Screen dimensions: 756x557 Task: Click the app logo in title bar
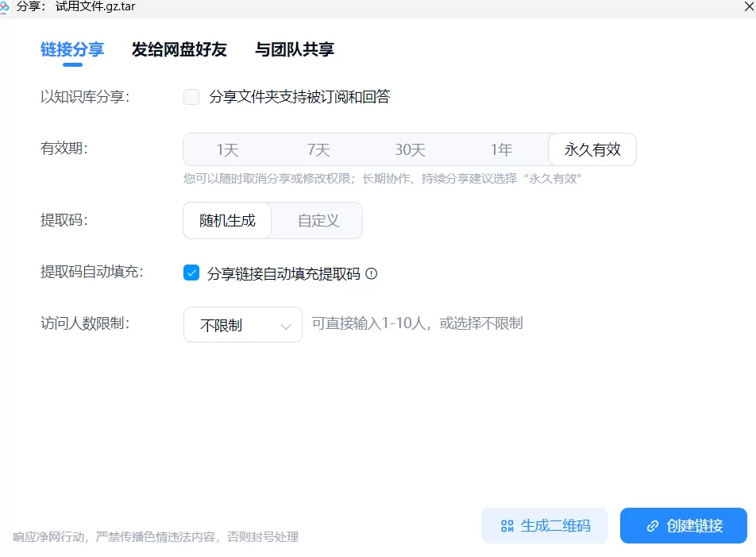pos(4,6)
